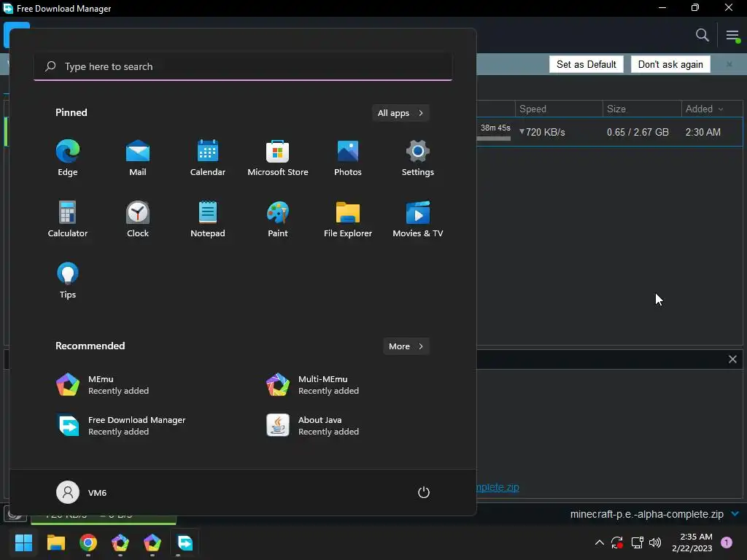This screenshot has height=560, width=747.
Task: Expand All apps list
Action: [x=400, y=113]
